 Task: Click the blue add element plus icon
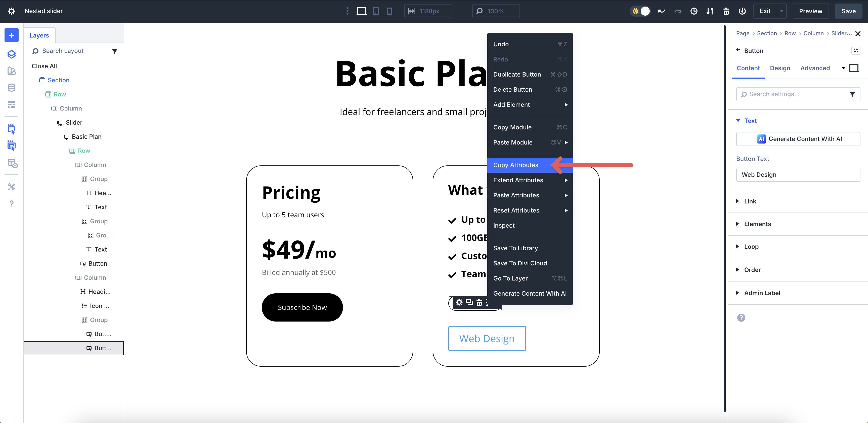pyautogui.click(x=12, y=36)
